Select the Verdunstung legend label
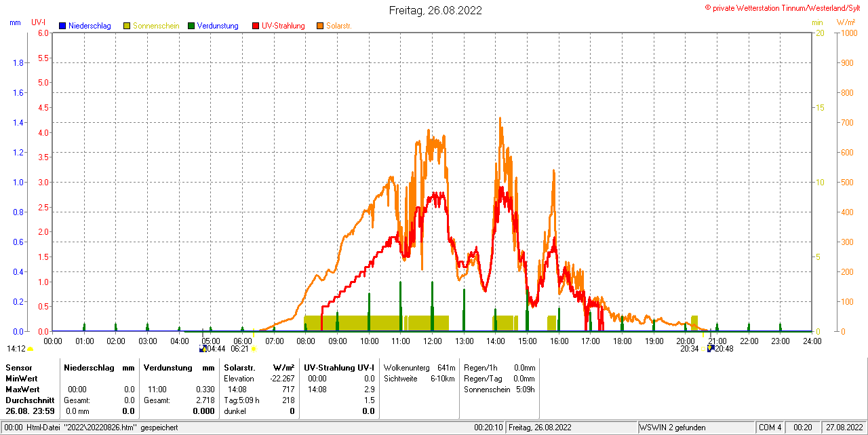This screenshot has height=435, width=868. pos(218,26)
